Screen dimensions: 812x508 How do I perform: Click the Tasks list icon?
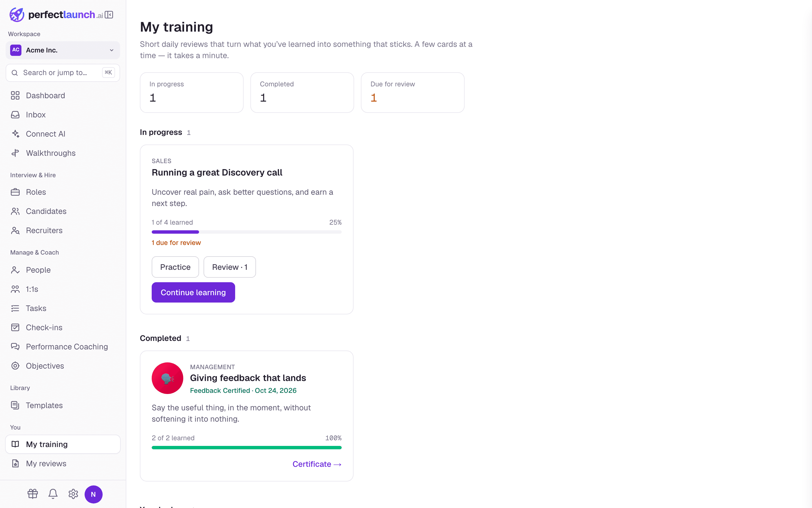pos(15,308)
